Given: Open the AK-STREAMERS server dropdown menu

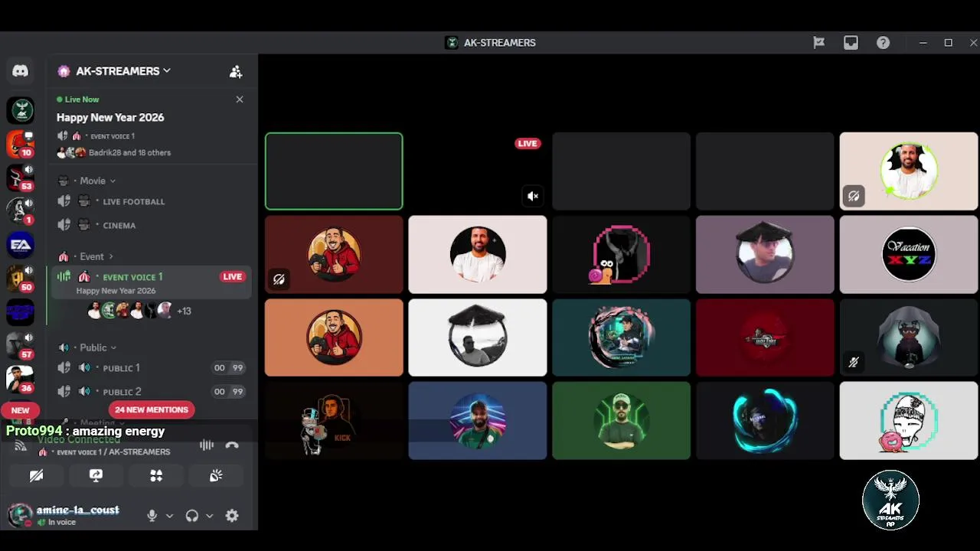Looking at the screenshot, I should click(x=122, y=71).
